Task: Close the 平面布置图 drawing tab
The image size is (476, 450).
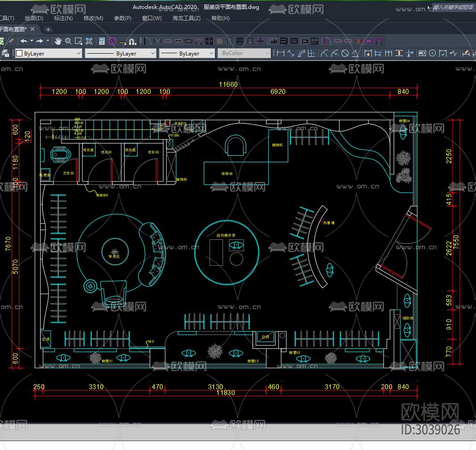Action: point(33,29)
